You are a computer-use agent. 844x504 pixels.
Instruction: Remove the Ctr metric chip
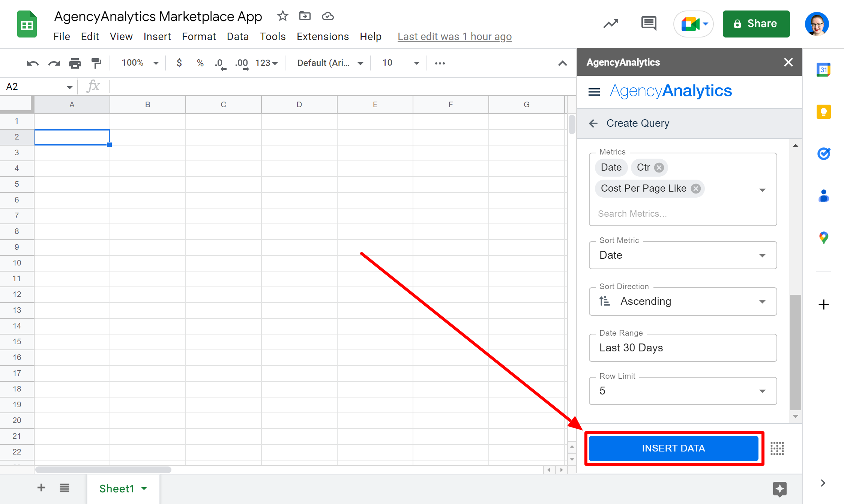tap(659, 168)
